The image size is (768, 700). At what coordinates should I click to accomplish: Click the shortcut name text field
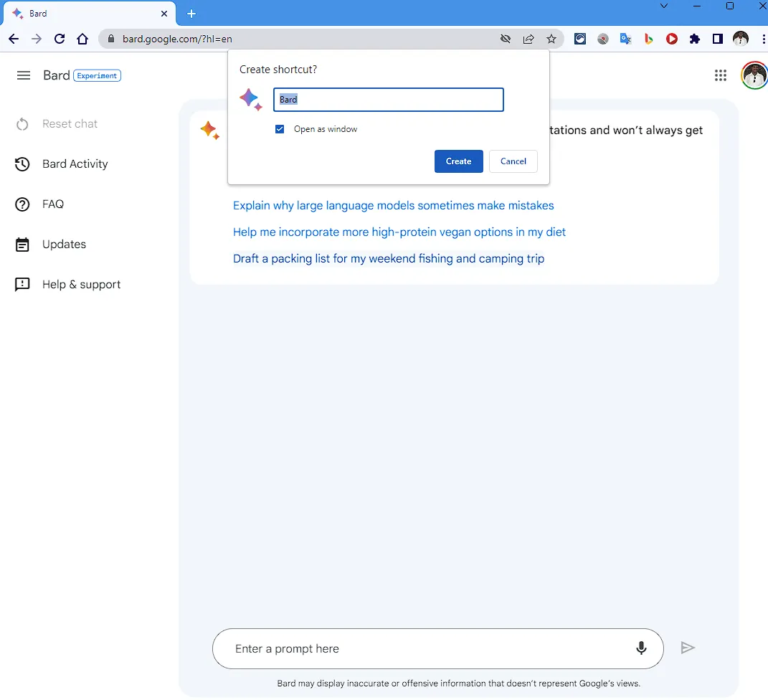click(388, 100)
